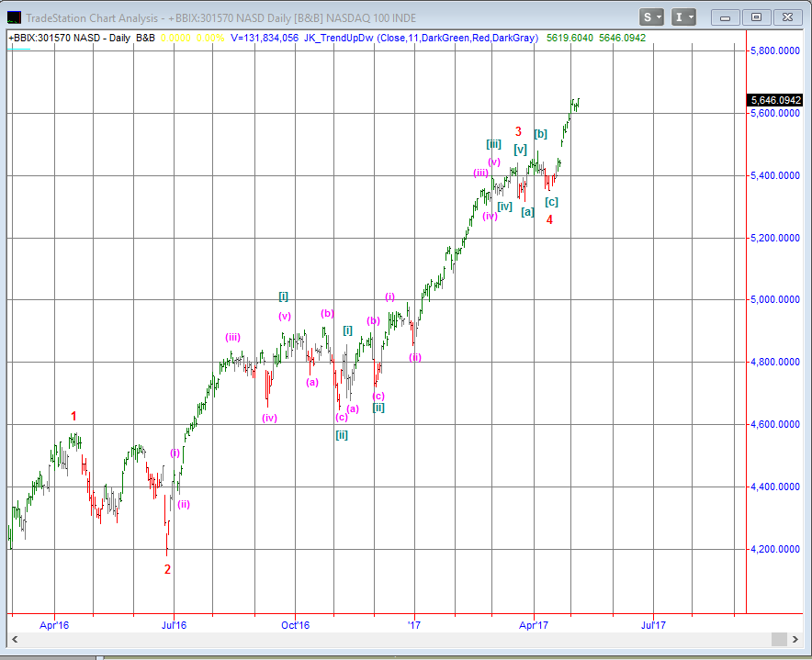Screen dimensions: 812x660
Task: Click the Jul'17 date axis label
Action: tap(653, 625)
